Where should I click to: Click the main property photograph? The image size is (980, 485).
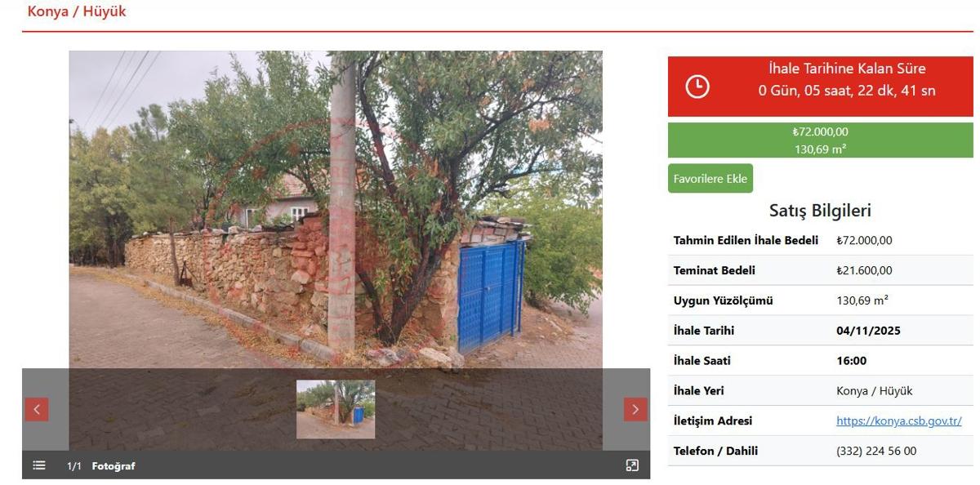336,210
